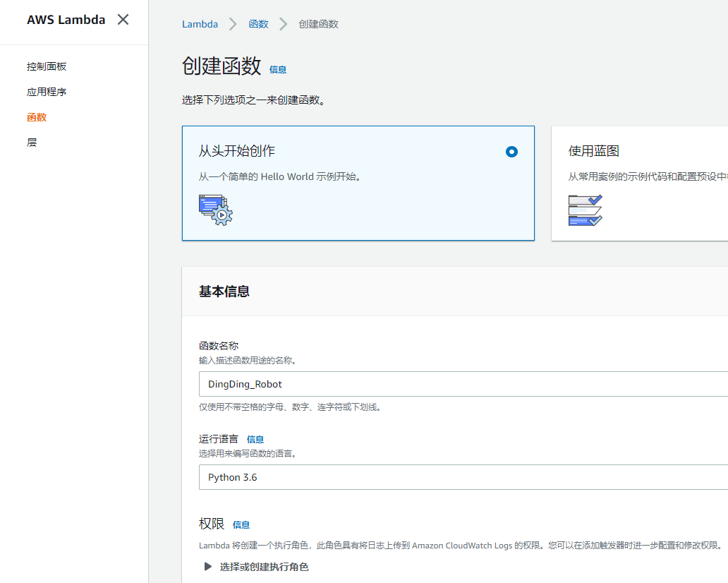Click the gear-and-window icon in 从头开始创作 card
The height and width of the screenshot is (583, 728).
point(216,210)
